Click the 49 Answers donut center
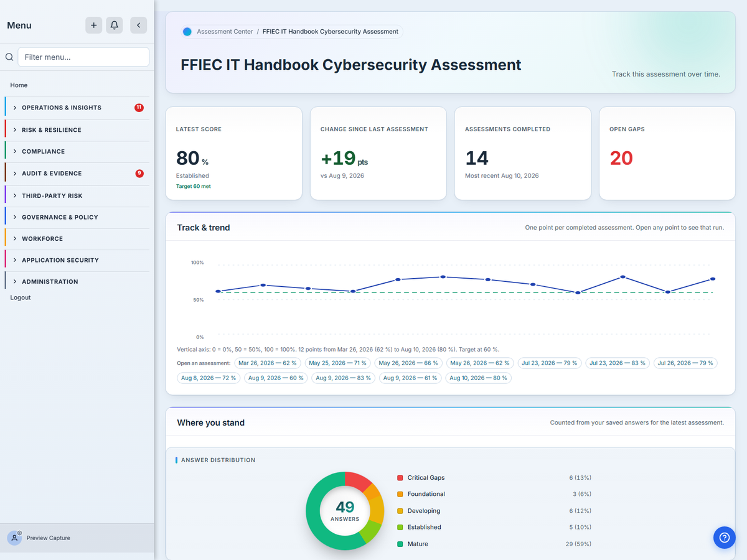The width and height of the screenshot is (747, 560). pos(345,511)
